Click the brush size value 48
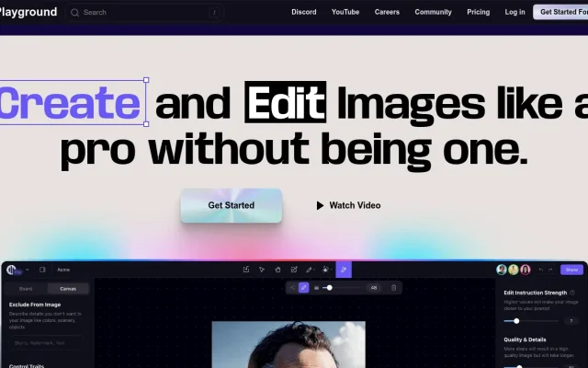588x368 pixels. coord(374,288)
